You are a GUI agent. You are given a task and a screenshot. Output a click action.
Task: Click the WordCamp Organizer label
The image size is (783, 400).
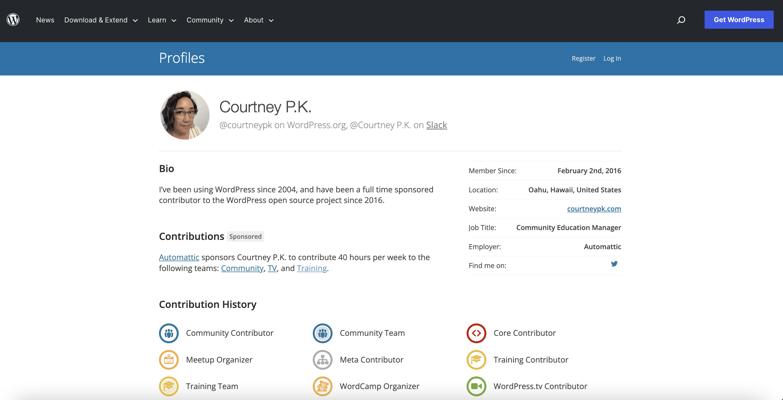point(380,386)
